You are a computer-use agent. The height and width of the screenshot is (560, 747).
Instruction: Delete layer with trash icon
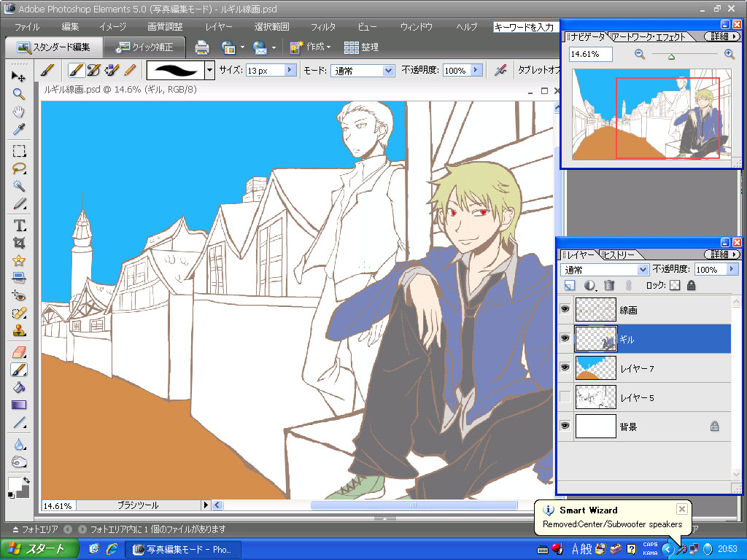(x=609, y=285)
